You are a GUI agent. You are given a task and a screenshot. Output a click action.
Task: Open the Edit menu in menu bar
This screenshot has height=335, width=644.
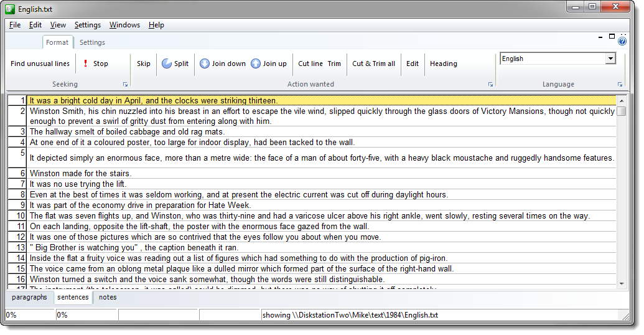click(35, 25)
